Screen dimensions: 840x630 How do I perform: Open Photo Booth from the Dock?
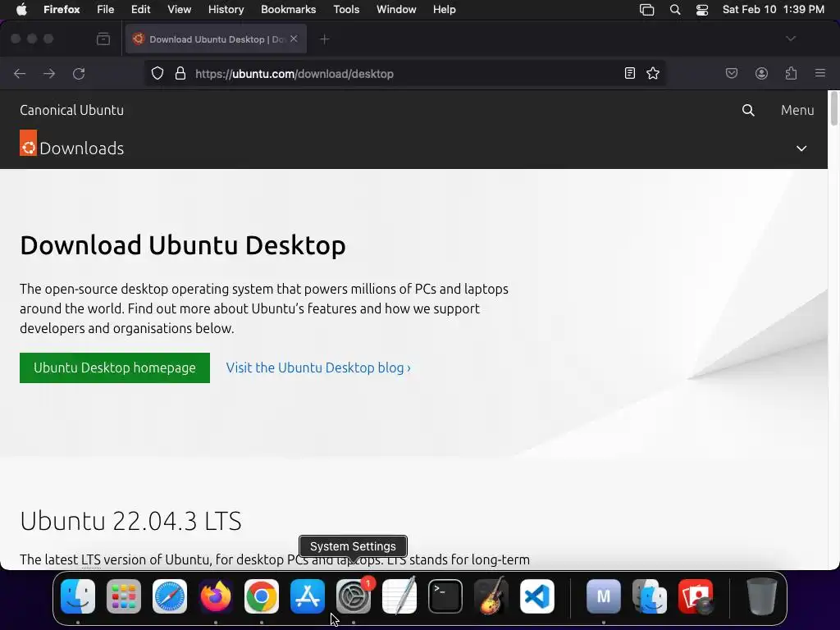point(696,596)
